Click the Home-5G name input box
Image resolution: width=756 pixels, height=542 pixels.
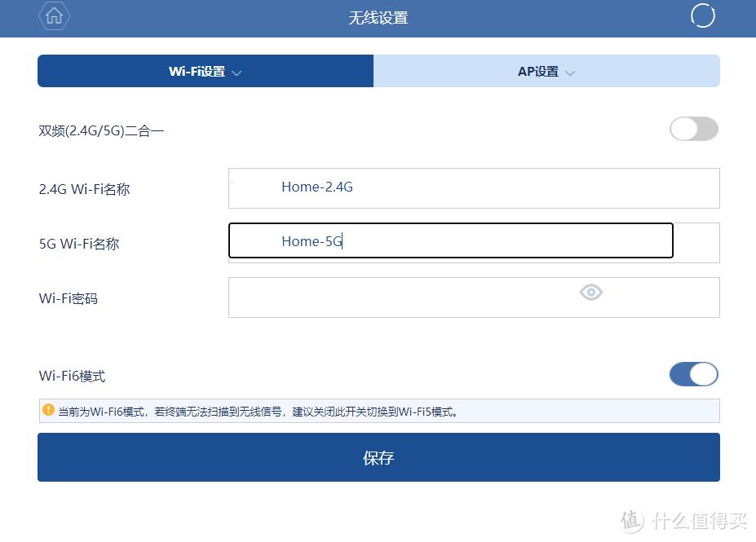(450, 240)
